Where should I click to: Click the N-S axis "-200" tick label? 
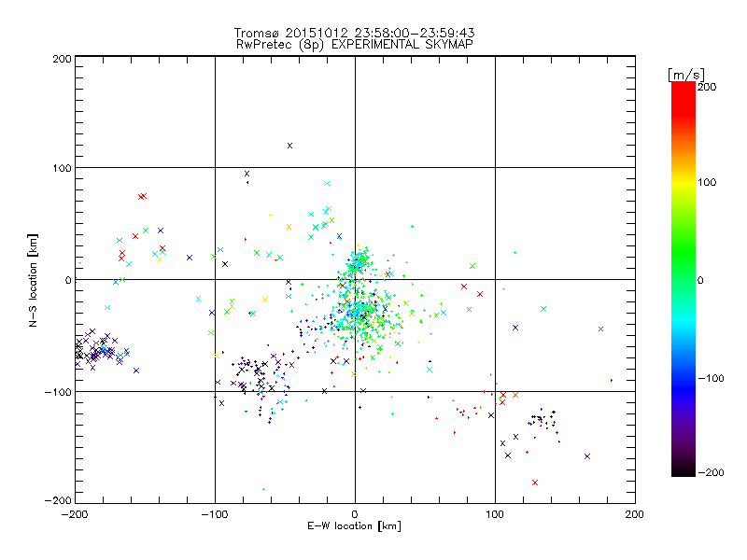tap(58, 500)
